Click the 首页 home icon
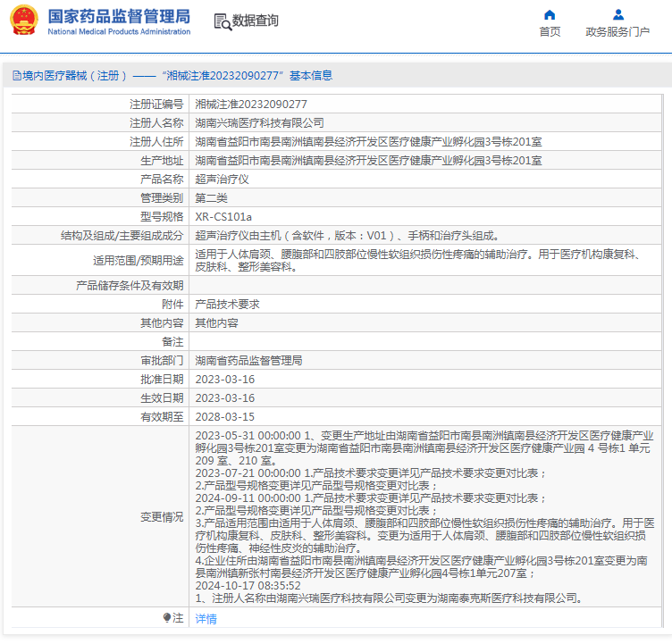The height and width of the screenshot is (644, 672). pyautogui.click(x=550, y=15)
